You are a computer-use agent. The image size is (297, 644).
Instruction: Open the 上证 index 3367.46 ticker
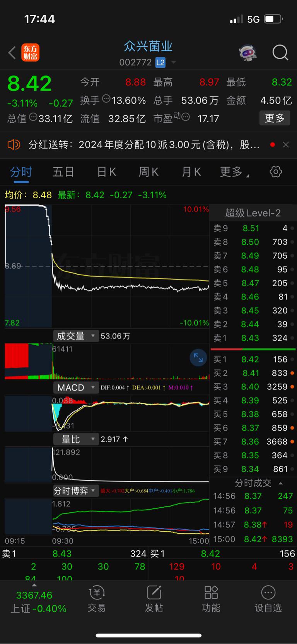coord(38,602)
